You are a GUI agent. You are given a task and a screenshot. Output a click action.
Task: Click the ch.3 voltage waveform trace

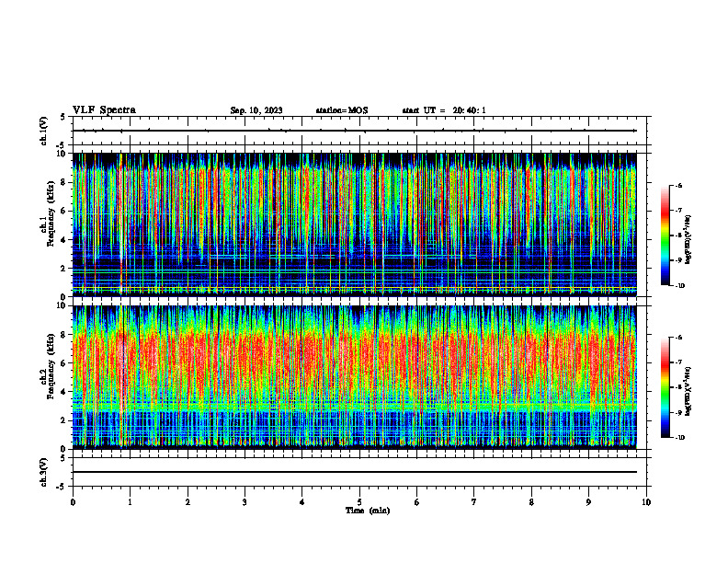[x=355, y=472]
